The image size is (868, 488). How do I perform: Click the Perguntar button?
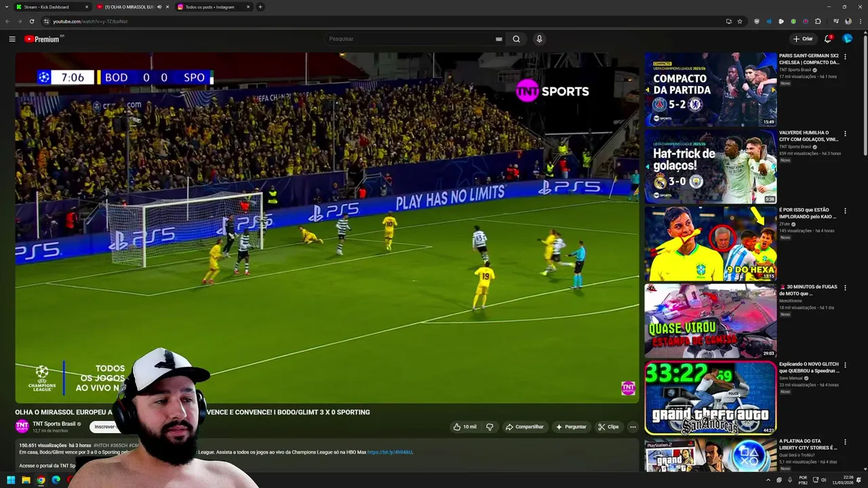click(x=571, y=427)
